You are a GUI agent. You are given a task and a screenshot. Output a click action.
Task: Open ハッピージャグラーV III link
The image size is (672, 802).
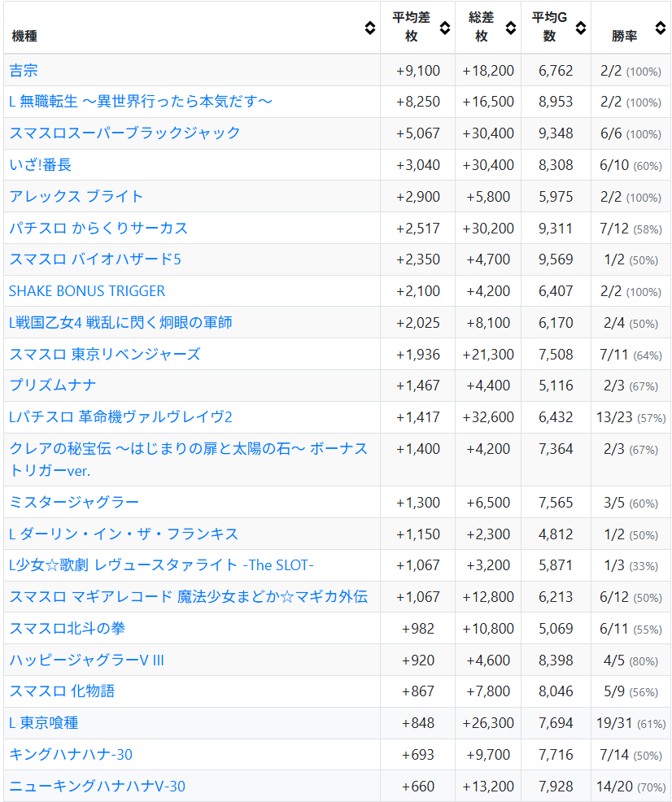pos(86,660)
